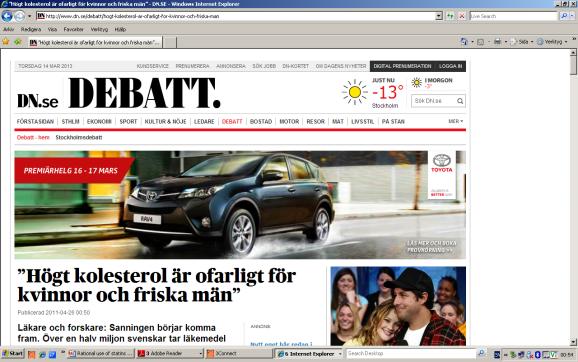Image resolution: width=578 pixels, height=362 pixels.
Task: Open a new blank tab
Action: click(x=170, y=42)
